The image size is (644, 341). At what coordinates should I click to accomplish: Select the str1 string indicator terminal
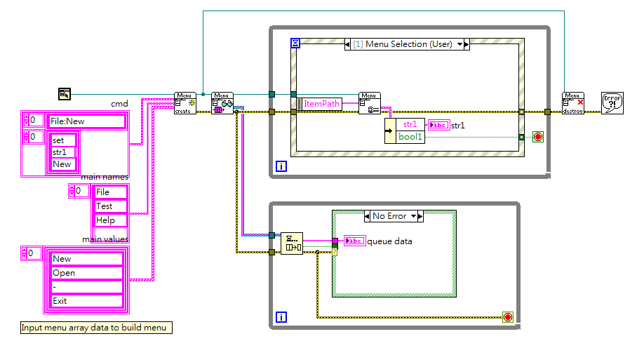[x=439, y=125]
